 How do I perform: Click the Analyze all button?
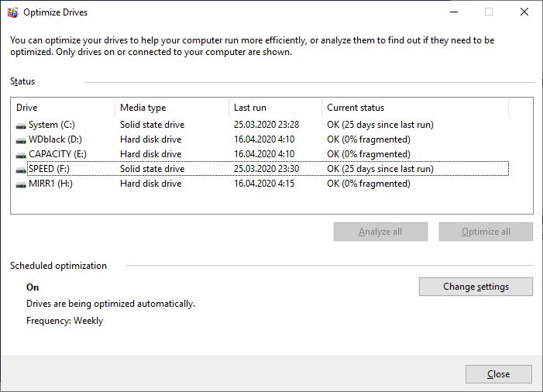pyautogui.click(x=380, y=232)
